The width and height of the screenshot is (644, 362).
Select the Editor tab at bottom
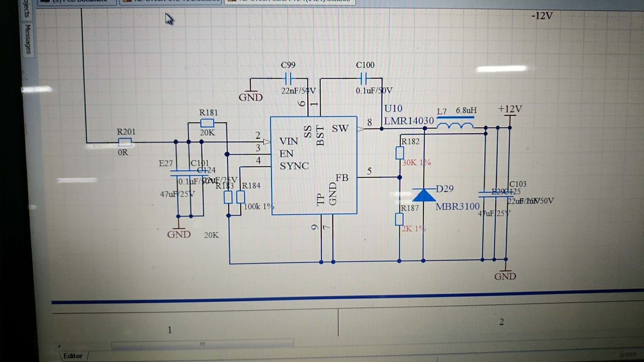point(73,356)
